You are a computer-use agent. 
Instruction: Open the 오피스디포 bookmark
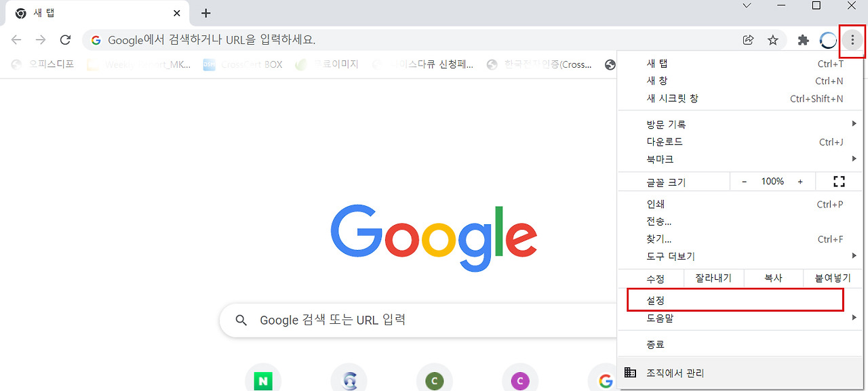[x=43, y=64]
